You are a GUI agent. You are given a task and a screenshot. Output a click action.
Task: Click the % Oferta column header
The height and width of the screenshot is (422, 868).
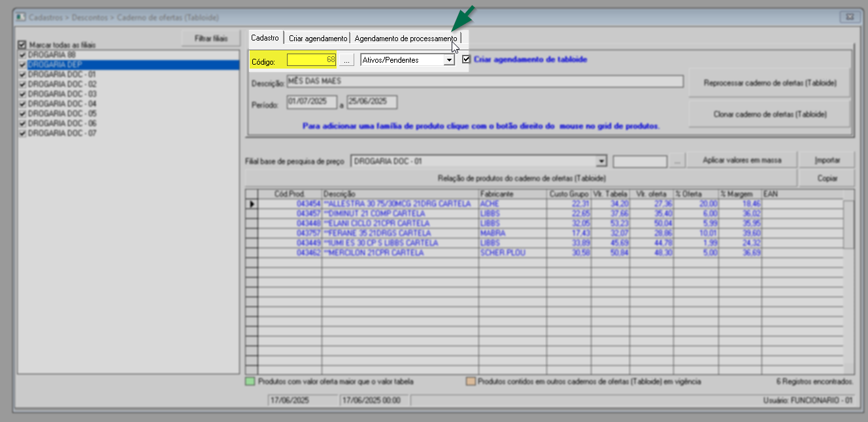[x=696, y=194]
